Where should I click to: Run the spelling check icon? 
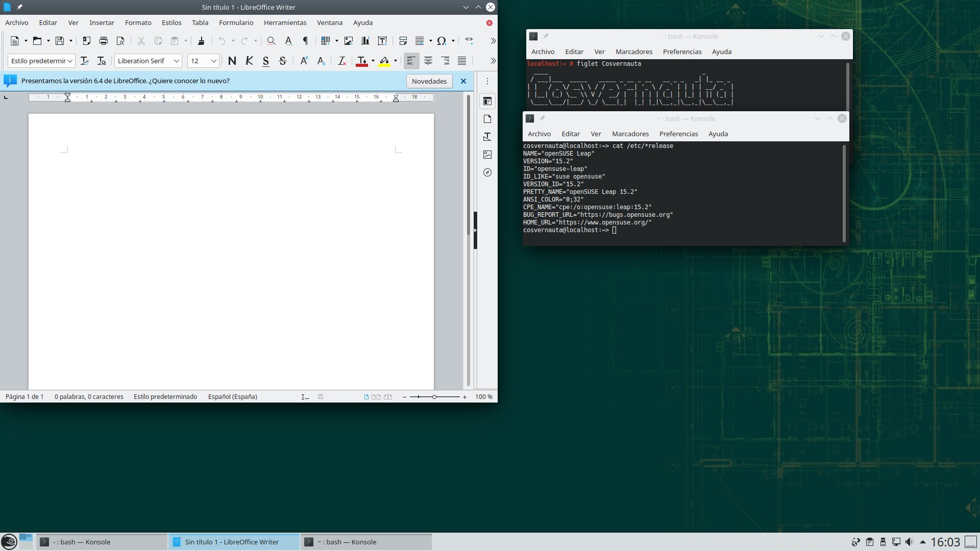(288, 41)
